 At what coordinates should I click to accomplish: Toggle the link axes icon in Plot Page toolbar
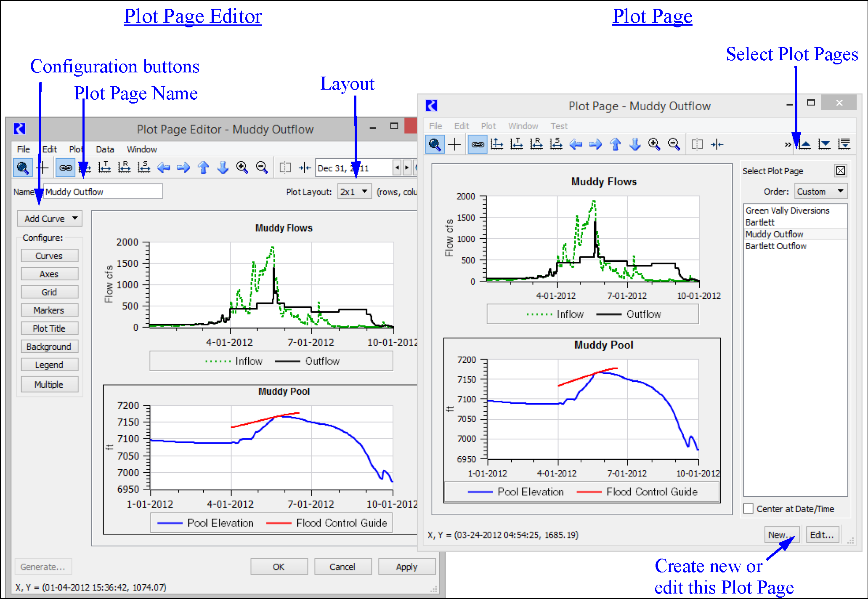coord(477,145)
